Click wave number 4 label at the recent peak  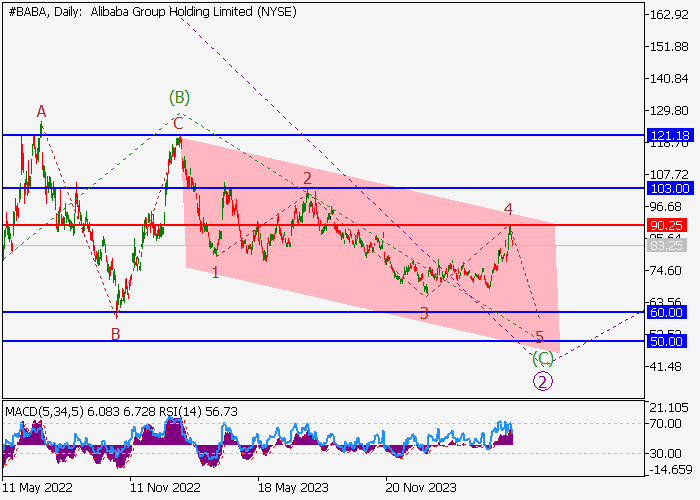[508, 208]
